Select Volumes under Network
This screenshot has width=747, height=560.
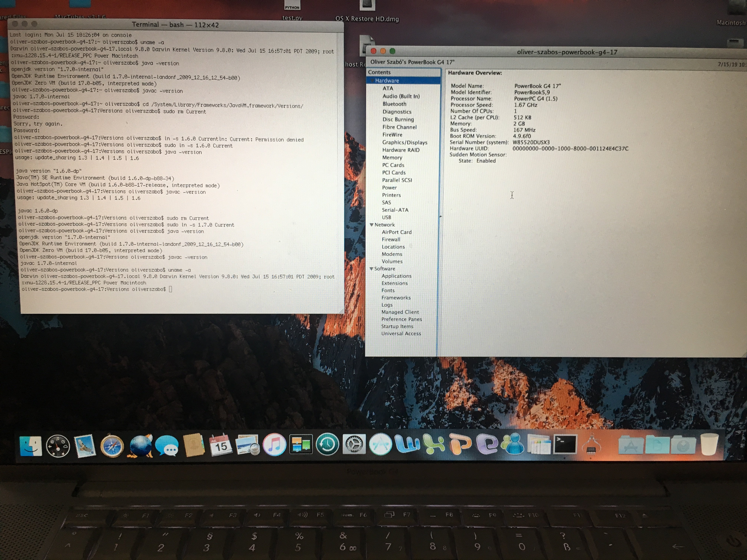pos(392,262)
